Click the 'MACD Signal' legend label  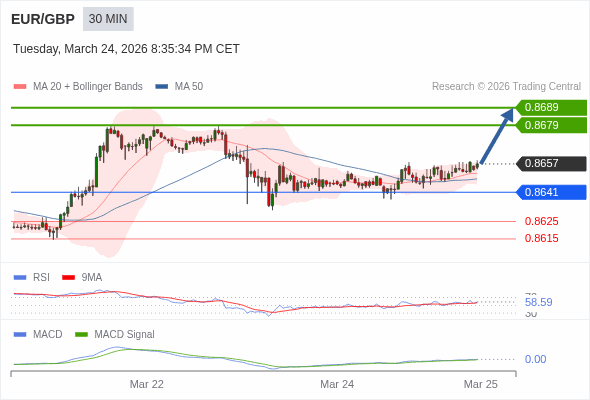(x=125, y=335)
